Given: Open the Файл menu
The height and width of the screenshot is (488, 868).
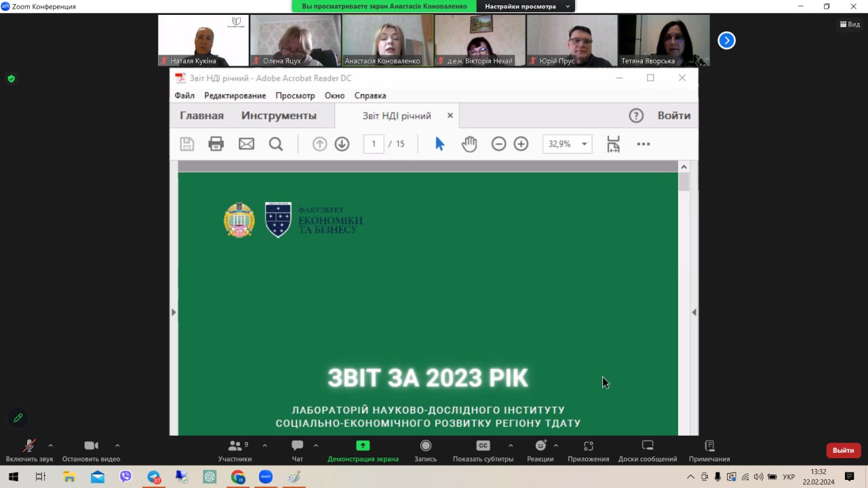Looking at the screenshot, I should coord(184,96).
